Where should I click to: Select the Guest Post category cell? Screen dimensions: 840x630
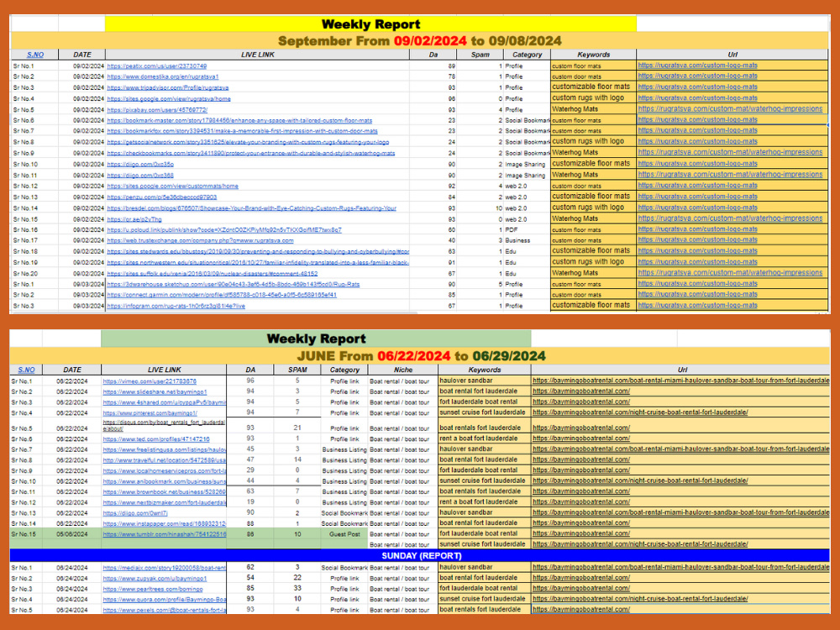(x=344, y=534)
